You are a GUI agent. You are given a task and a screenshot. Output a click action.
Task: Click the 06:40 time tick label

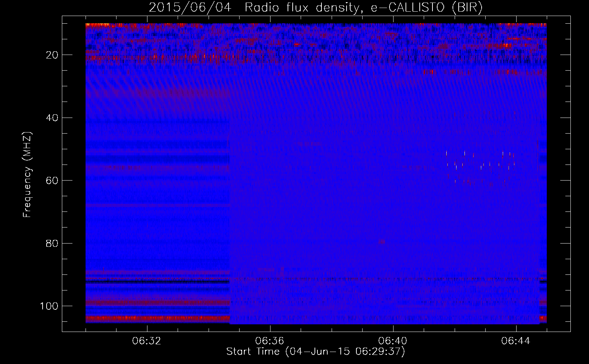pyautogui.click(x=393, y=341)
